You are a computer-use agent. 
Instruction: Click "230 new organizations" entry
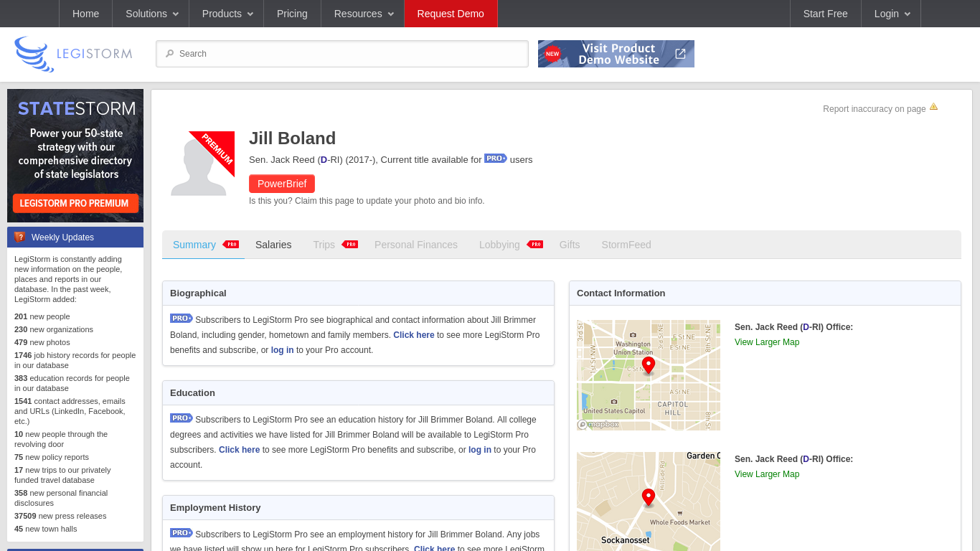pos(54,329)
